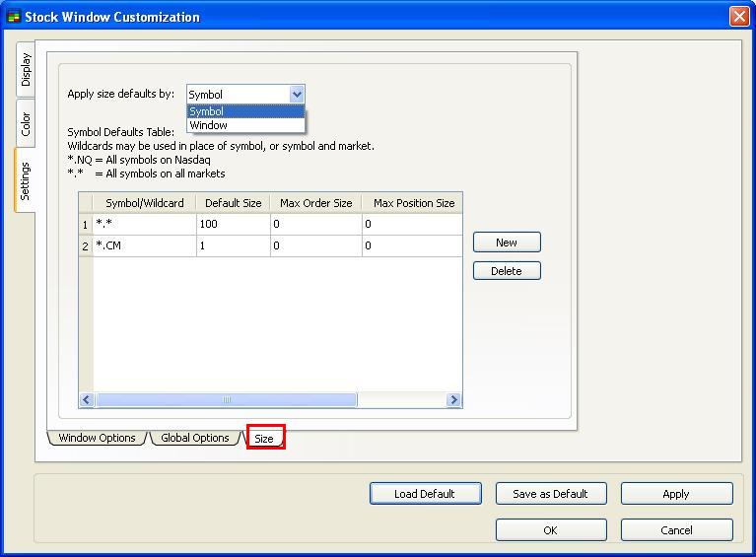
Task: Close the Stock Window Customization dialog
Action: pos(739,17)
